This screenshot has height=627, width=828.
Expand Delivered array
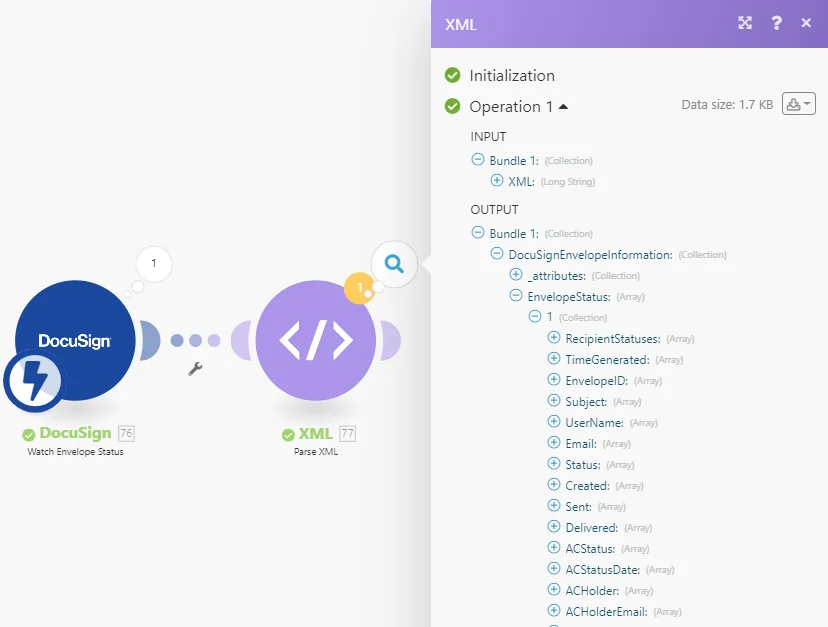click(x=553, y=527)
